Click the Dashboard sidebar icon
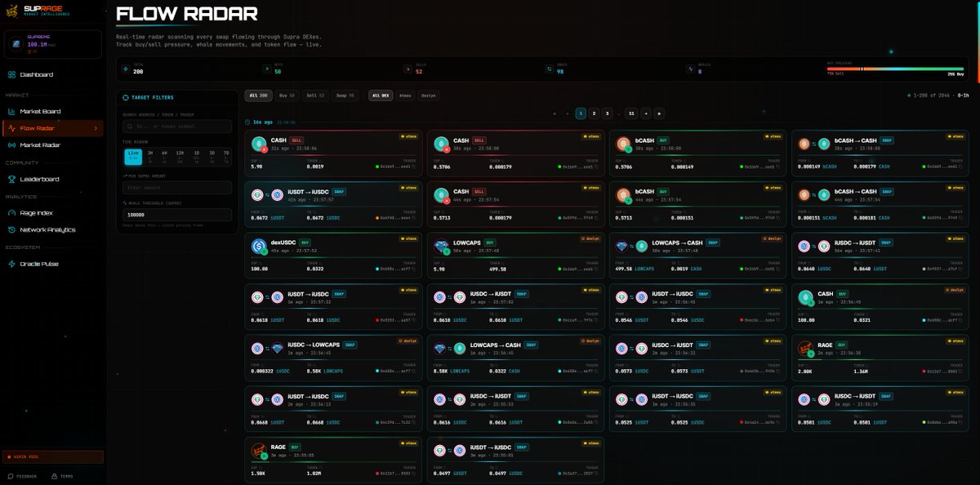This screenshot has height=485, width=980. click(11, 74)
